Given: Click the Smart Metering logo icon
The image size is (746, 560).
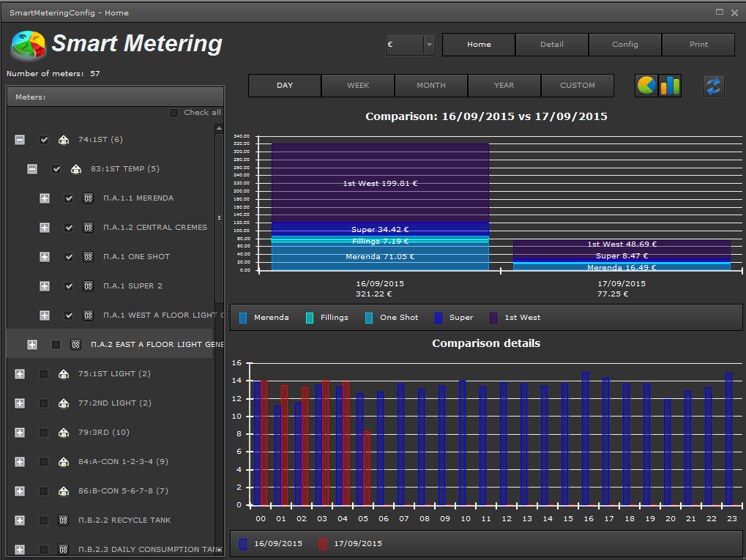Looking at the screenshot, I should pyautogui.click(x=28, y=45).
